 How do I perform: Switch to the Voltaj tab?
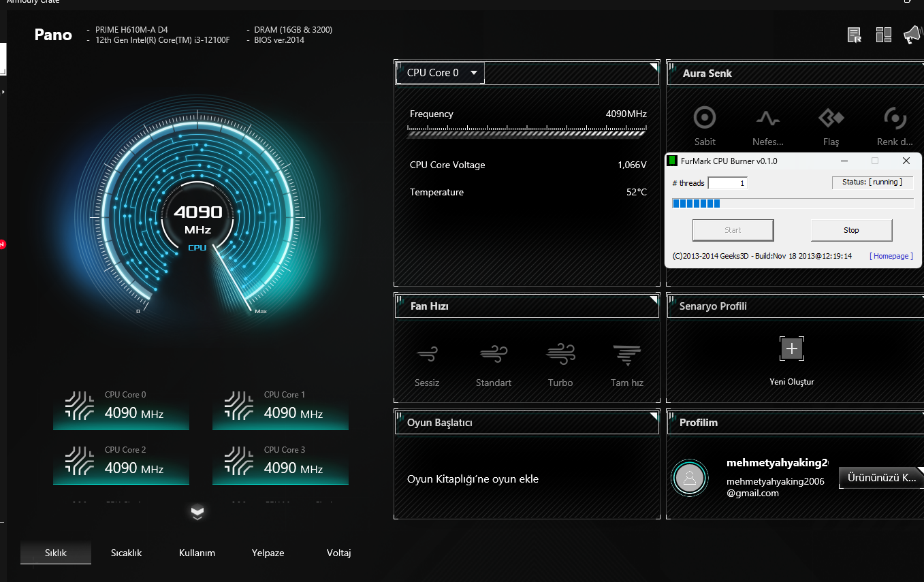tap(338, 553)
